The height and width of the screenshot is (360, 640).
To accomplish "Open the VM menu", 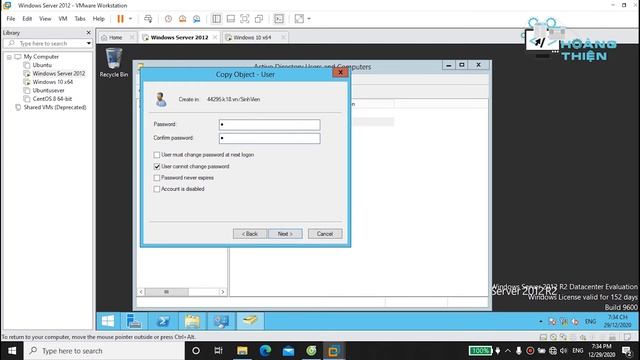I will (63, 19).
